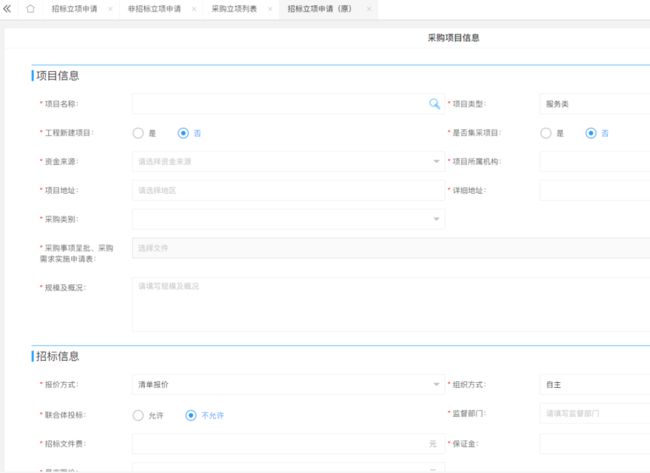This screenshot has height=473, width=650.
Task: Click 监督部门 input field
Action: [595, 413]
